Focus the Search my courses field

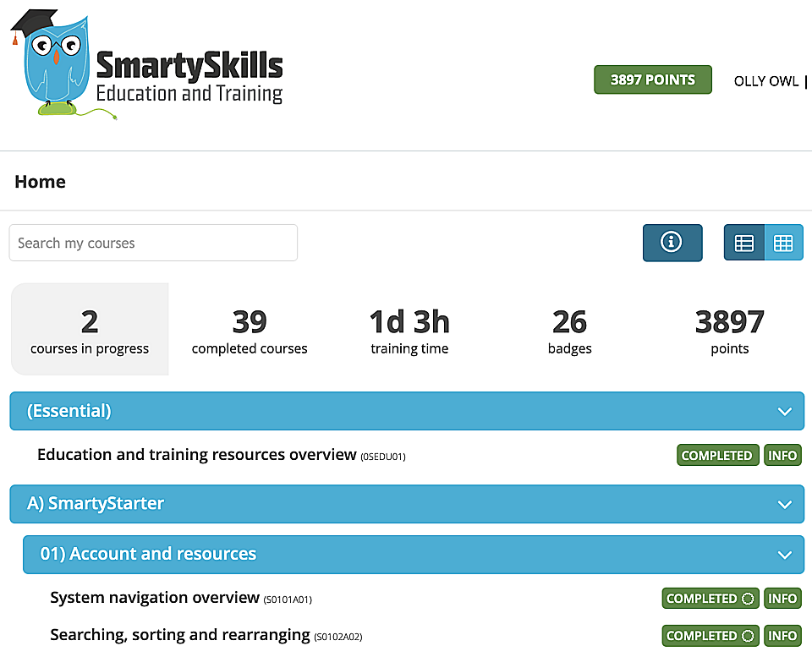coord(153,244)
